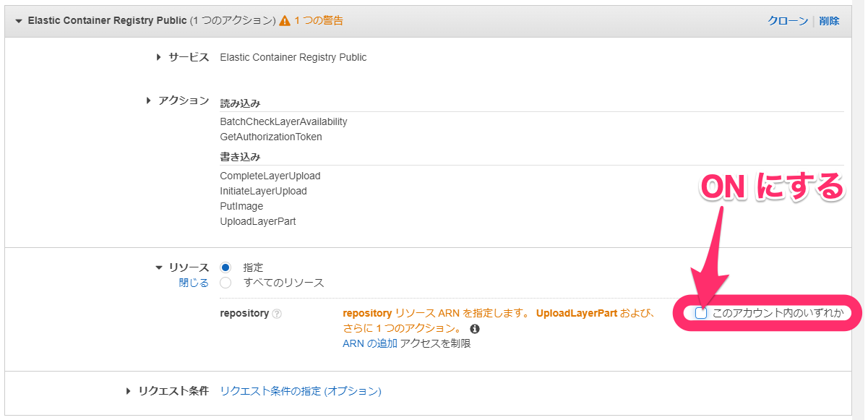The height and width of the screenshot is (420, 868).
Task: Expand the アクション row
Action: click(x=149, y=100)
